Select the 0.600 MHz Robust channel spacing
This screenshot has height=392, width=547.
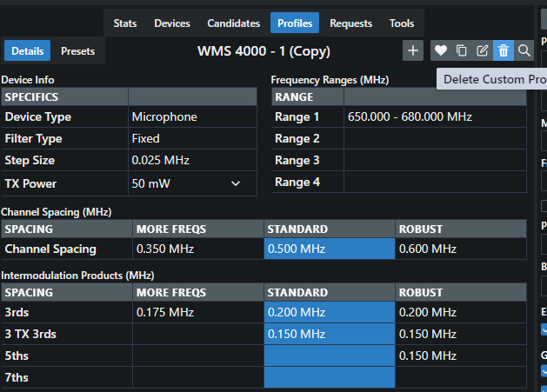tap(461, 249)
